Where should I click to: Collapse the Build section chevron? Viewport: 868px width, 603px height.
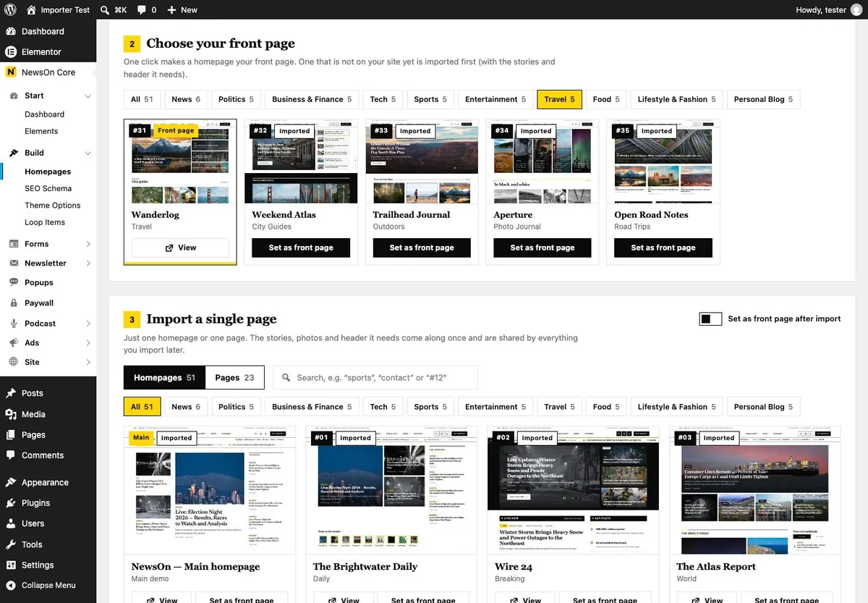click(x=88, y=153)
